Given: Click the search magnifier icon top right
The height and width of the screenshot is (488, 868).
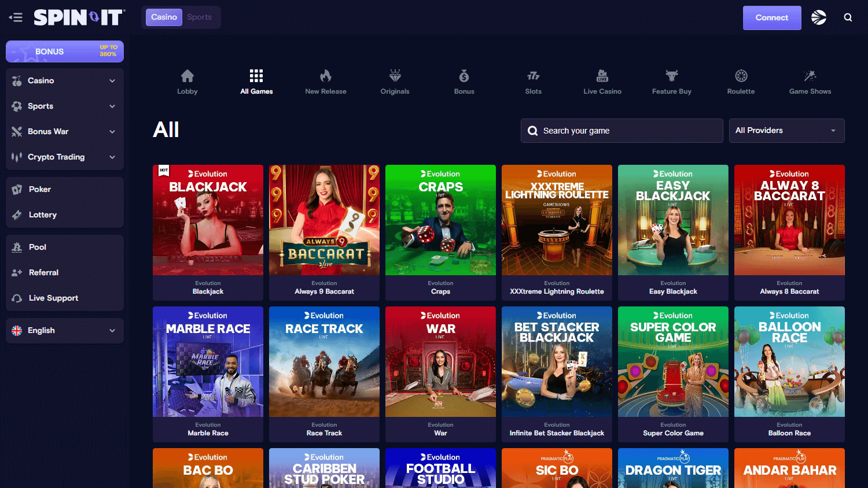Looking at the screenshot, I should (x=848, y=17).
